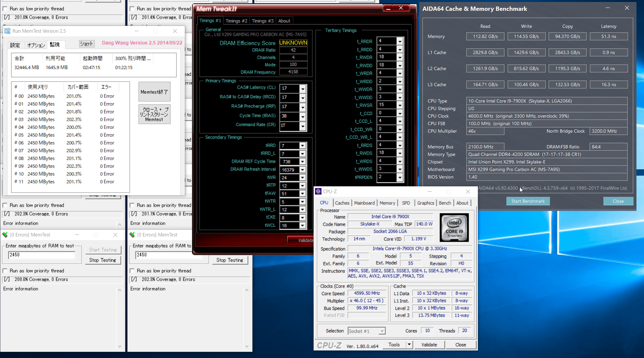Click the close + print screen Memtest button
644x358 pixels.
click(x=154, y=114)
